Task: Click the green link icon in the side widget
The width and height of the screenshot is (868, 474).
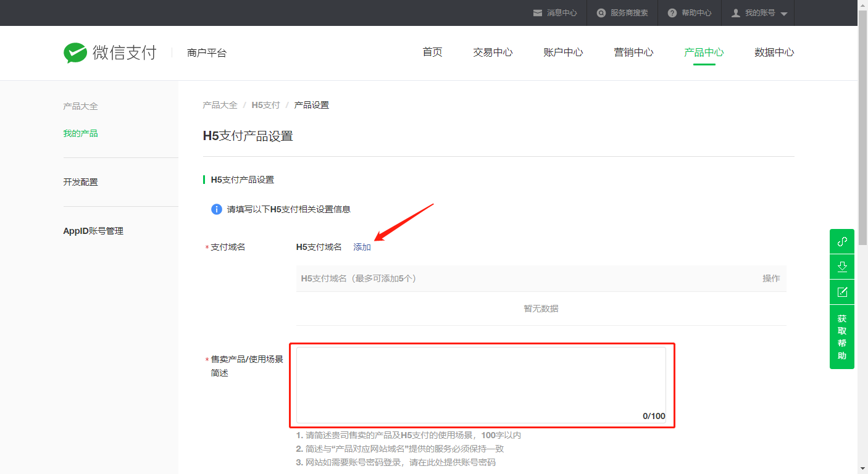Action: pos(842,241)
